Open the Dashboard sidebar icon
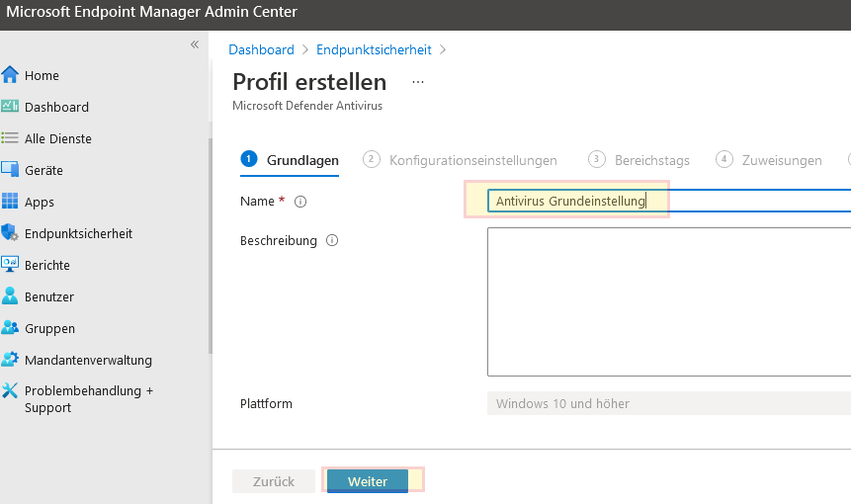The width and height of the screenshot is (851, 504). [x=11, y=107]
